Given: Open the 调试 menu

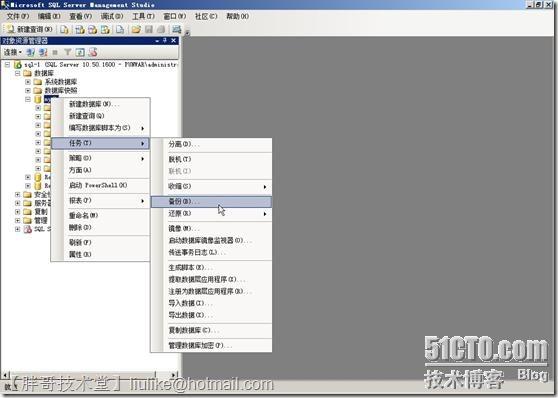Looking at the screenshot, I should [112, 16].
